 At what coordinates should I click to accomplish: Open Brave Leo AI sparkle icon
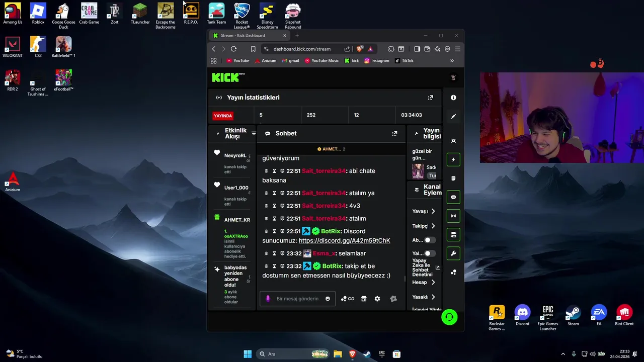pyautogui.click(x=437, y=49)
